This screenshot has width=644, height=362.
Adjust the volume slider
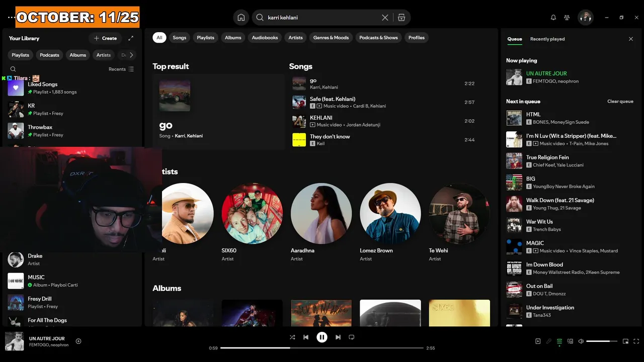coord(602,341)
